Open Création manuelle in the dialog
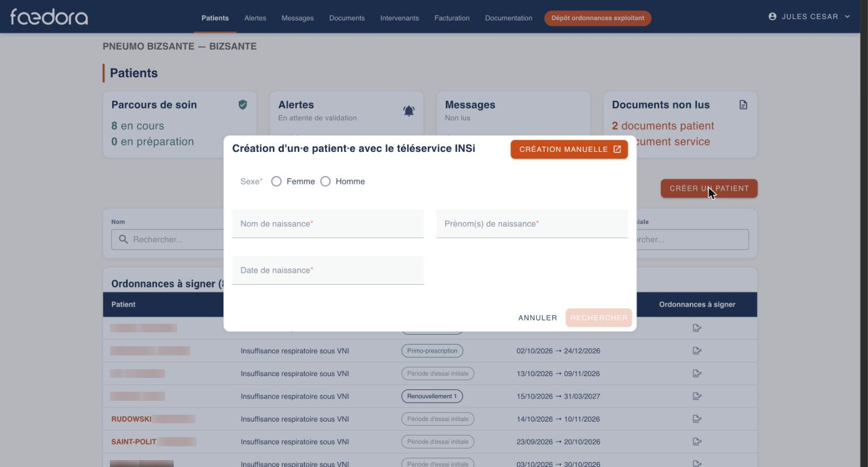Screen dimensions: 868x467 pyautogui.click(x=569, y=150)
